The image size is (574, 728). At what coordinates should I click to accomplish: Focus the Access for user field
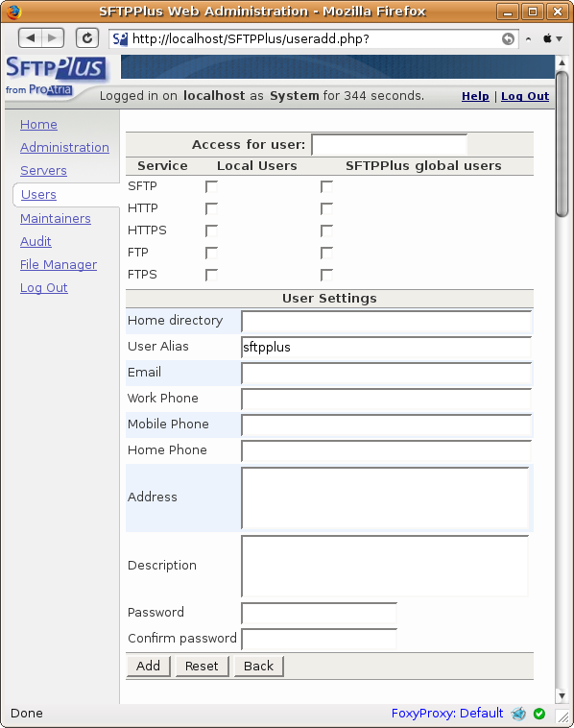pyautogui.click(x=390, y=145)
